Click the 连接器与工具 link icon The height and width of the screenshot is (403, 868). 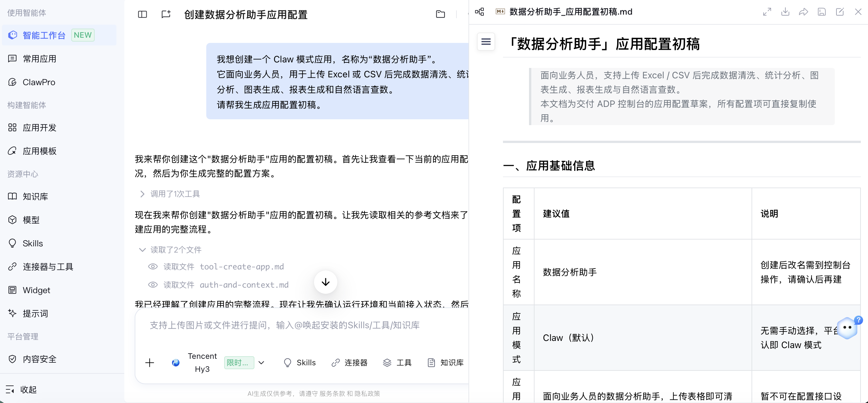(x=12, y=266)
